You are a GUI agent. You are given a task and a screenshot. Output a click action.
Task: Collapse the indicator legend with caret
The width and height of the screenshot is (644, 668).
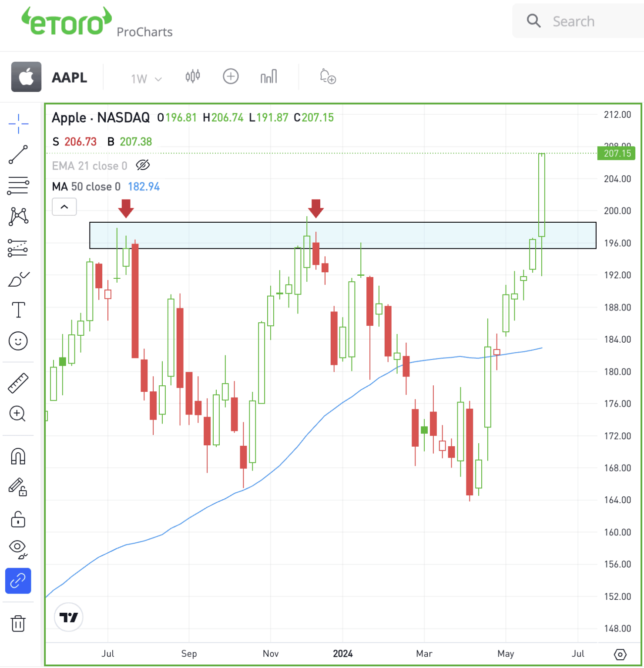[64, 207]
